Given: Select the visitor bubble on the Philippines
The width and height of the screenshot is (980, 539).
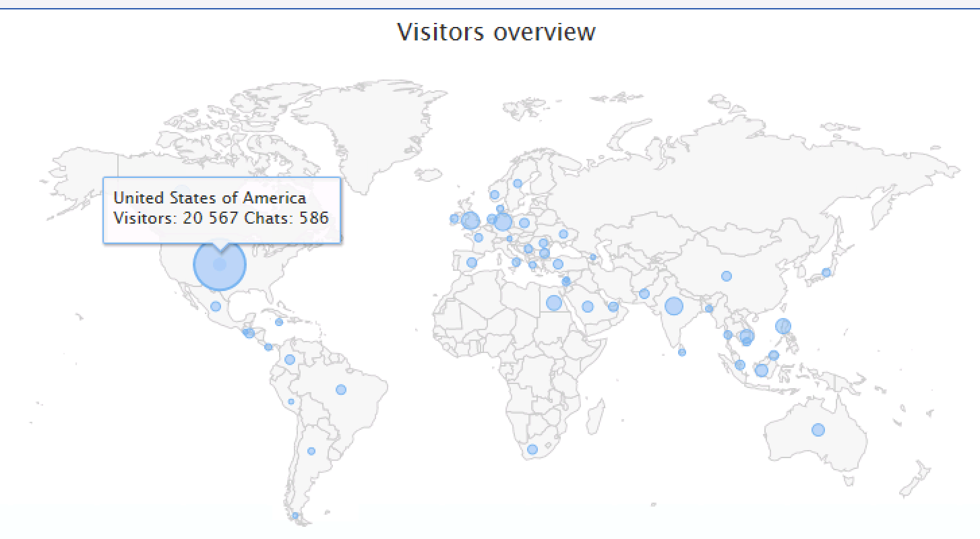Looking at the screenshot, I should click(783, 326).
